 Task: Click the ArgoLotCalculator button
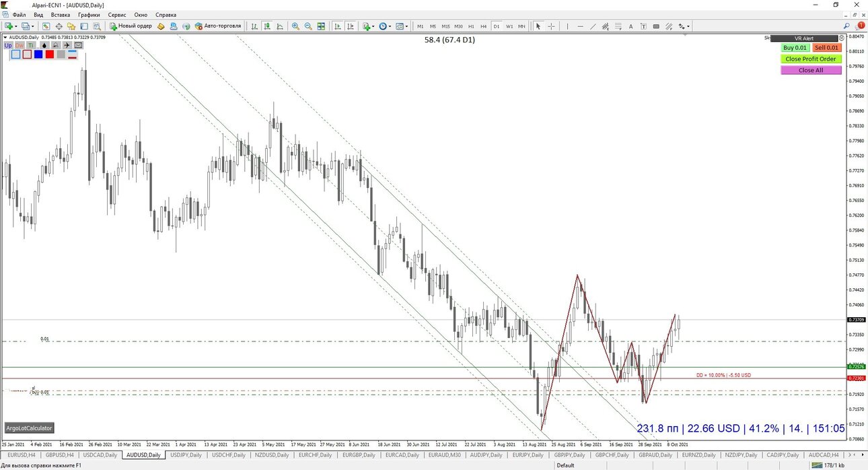point(29,428)
